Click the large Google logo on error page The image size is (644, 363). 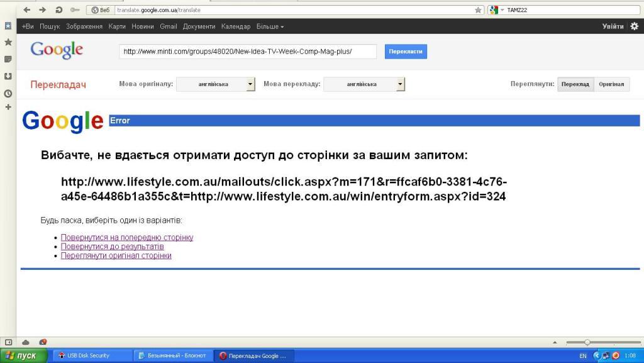point(63,121)
